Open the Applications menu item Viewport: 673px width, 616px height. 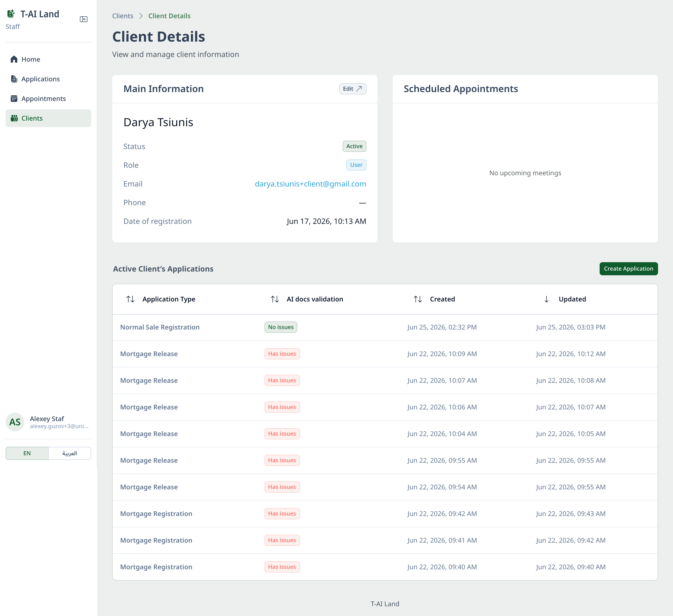pos(48,79)
